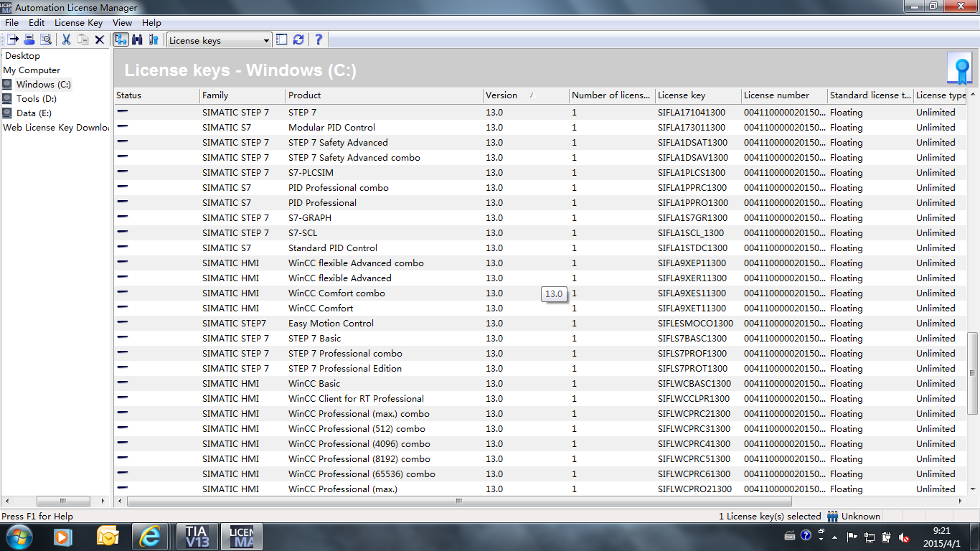Click status icon of the WinCC Basic row
This screenshot has width=980, height=551.
click(x=123, y=383)
